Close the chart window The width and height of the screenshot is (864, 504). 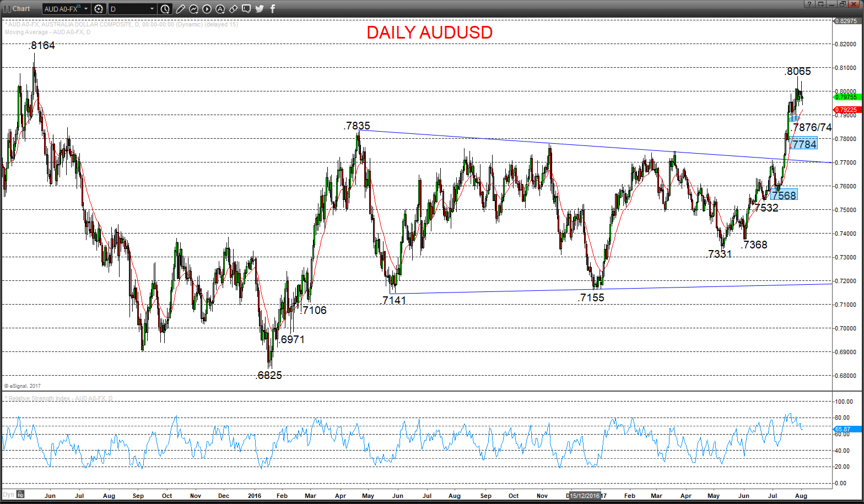(x=855, y=4)
